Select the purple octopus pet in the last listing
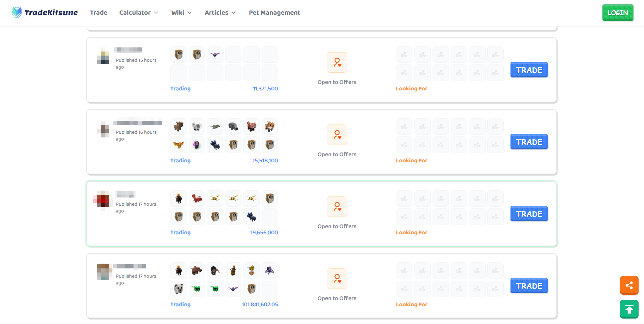 coord(270,270)
